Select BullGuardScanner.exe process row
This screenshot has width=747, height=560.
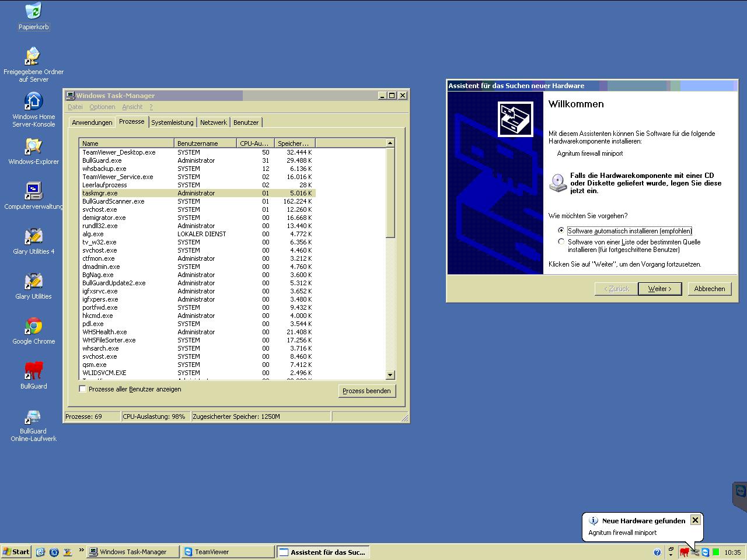197,201
